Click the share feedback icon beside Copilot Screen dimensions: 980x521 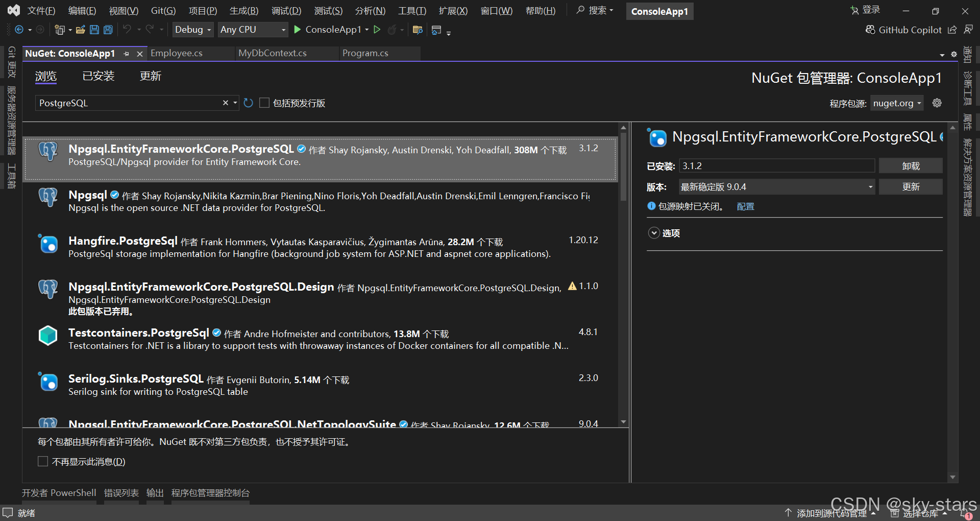point(952,30)
